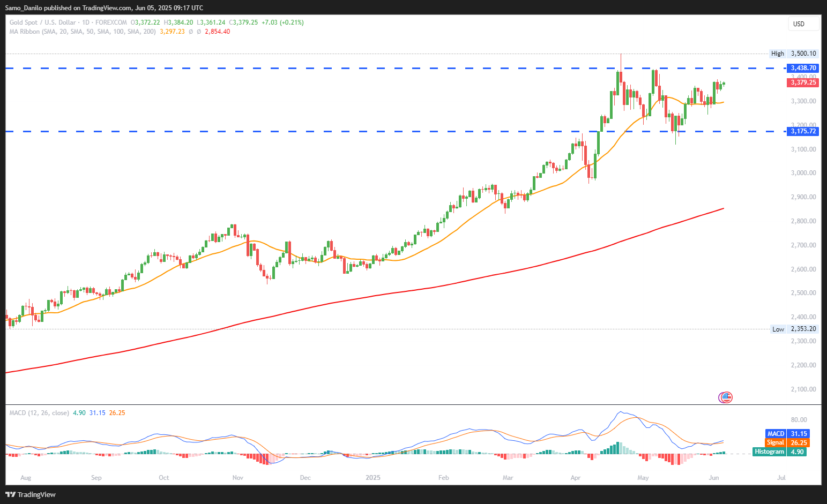Click the 2025 label on the time axis

tap(373, 478)
